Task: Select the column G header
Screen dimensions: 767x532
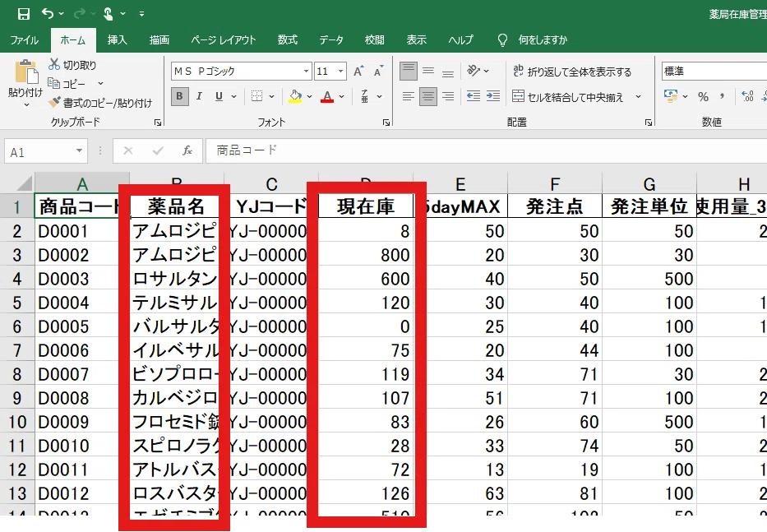Action: click(x=649, y=184)
